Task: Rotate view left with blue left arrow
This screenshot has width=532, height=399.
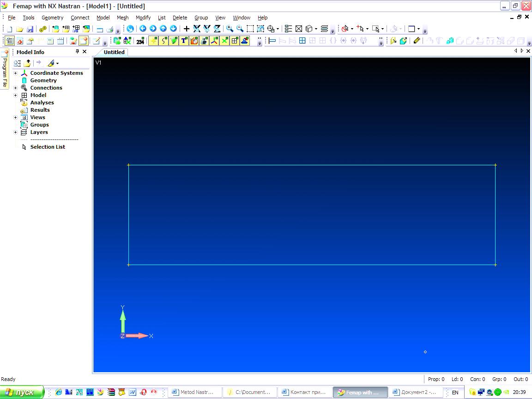Action: coord(143,29)
